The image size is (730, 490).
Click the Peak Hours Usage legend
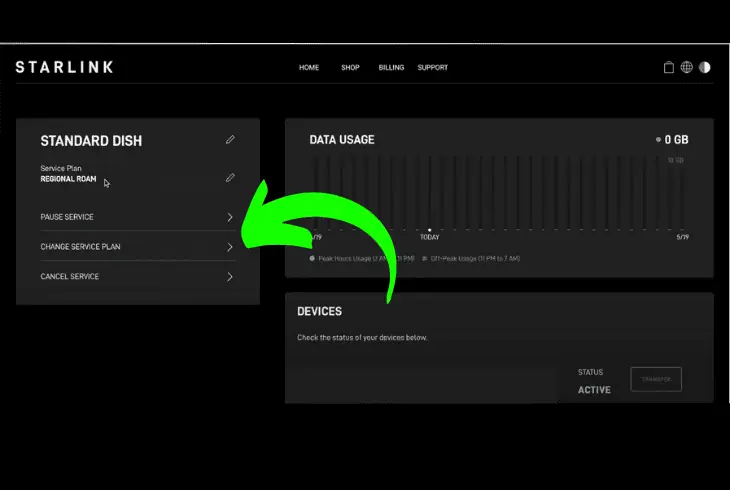(x=362, y=259)
